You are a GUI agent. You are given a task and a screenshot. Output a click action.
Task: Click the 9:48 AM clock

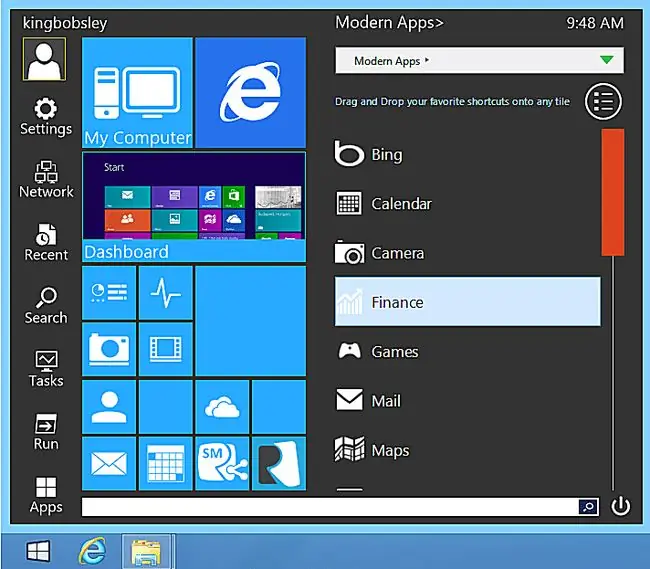(x=595, y=23)
